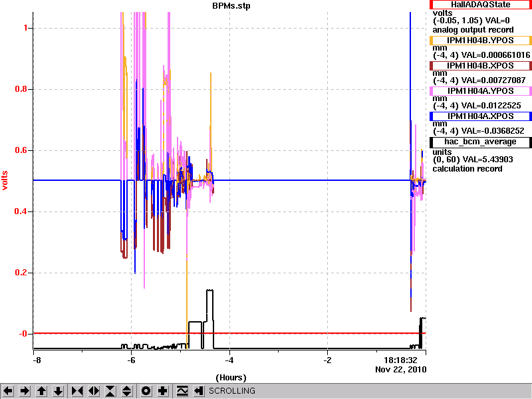Click the (-0.05, 1.05) VAL=0 text
Viewport: 532px width, 399px height.
click(x=471, y=21)
